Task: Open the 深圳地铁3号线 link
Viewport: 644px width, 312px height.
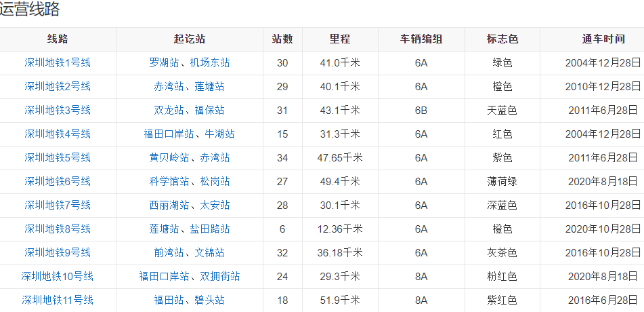Action: pos(58,111)
